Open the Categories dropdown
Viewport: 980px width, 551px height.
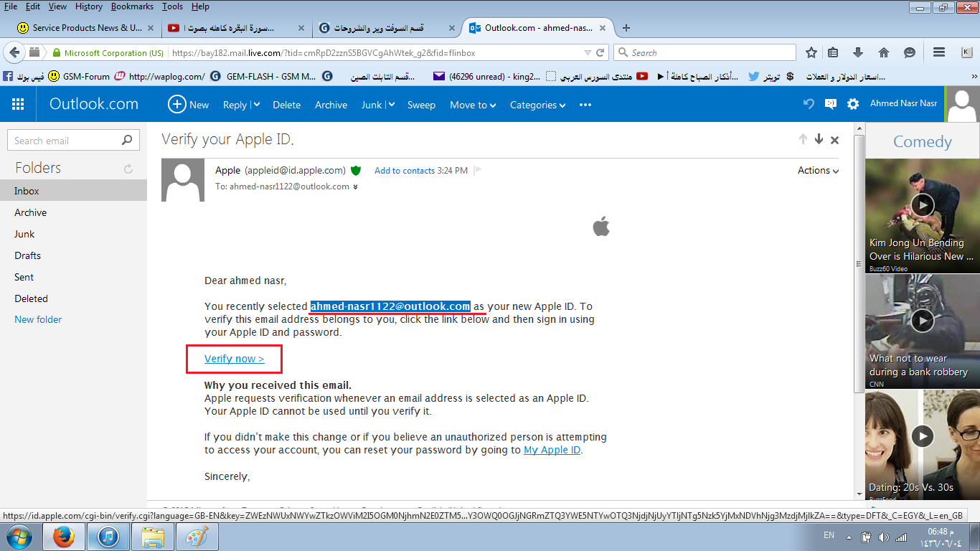point(537,105)
